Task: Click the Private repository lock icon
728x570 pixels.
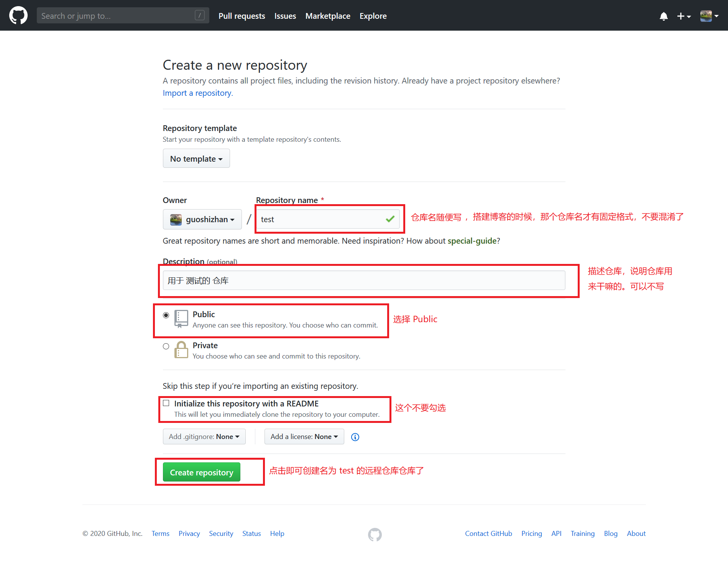Action: (181, 350)
